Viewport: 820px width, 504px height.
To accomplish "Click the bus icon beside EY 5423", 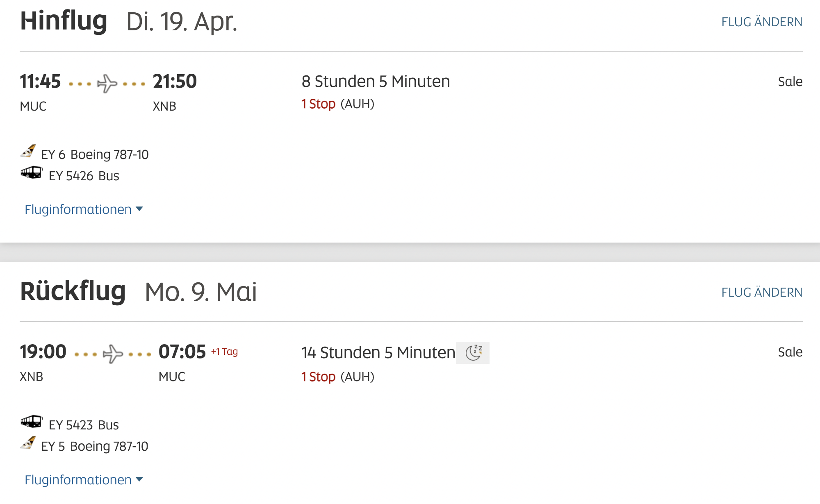I will point(32,422).
